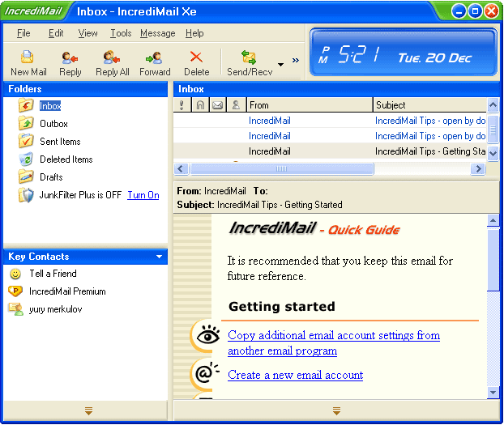Select the first unread IncrediMail Tips message
This screenshot has height=425, width=504.
pos(330,121)
